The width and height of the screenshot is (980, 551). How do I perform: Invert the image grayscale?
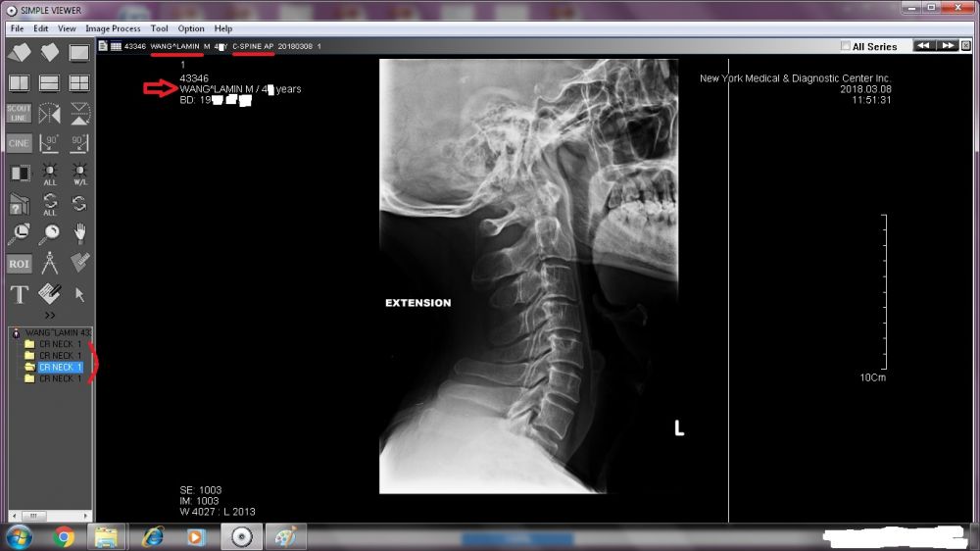coord(19,174)
